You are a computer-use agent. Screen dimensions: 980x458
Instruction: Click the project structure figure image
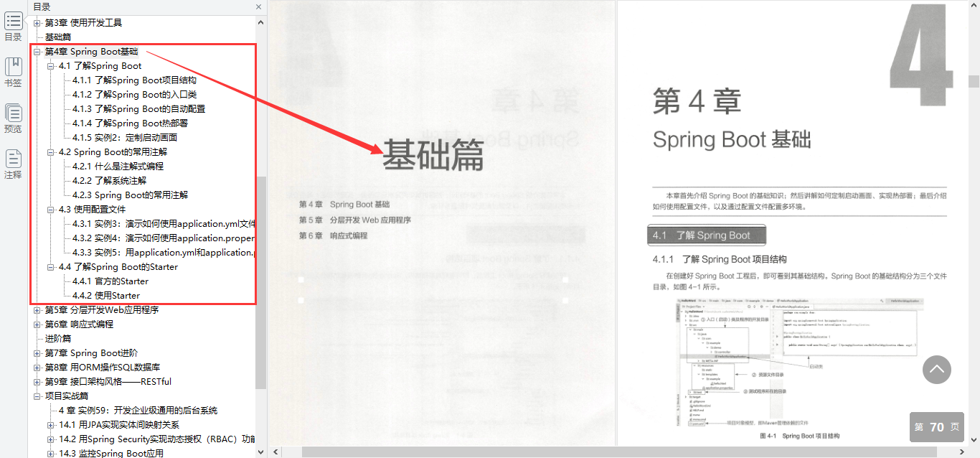click(798, 363)
